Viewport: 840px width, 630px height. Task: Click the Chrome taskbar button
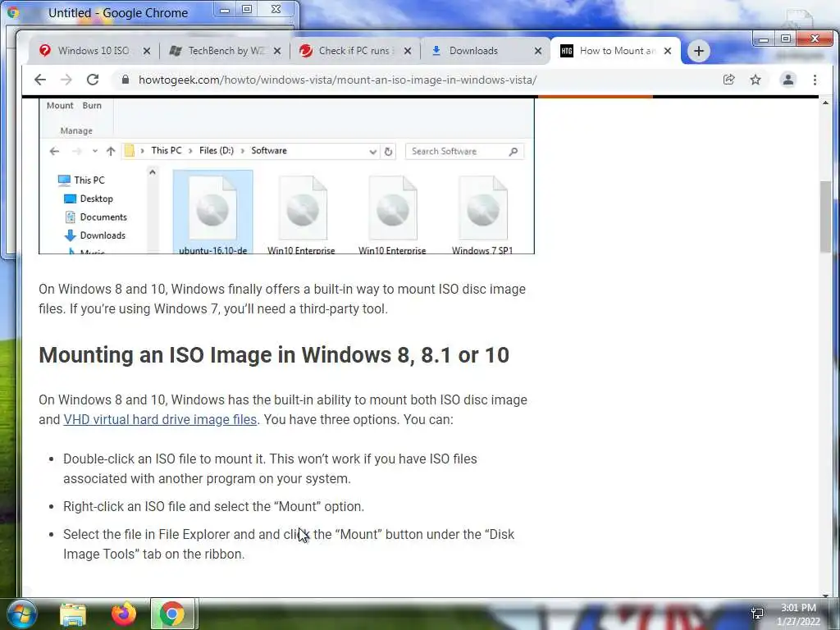tap(172, 614)
